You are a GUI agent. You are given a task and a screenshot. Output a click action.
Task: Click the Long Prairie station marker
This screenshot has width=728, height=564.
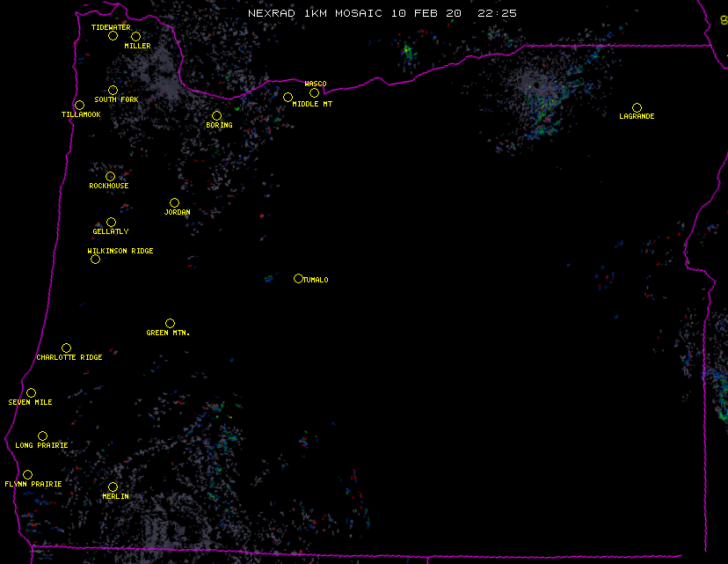tap(42, 436)
